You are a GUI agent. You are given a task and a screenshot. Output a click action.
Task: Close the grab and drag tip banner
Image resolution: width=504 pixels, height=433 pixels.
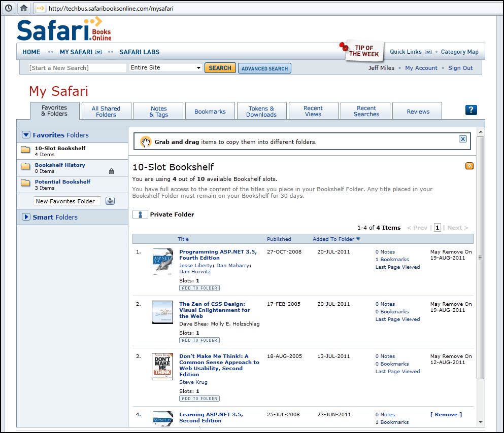click(463, 139)
